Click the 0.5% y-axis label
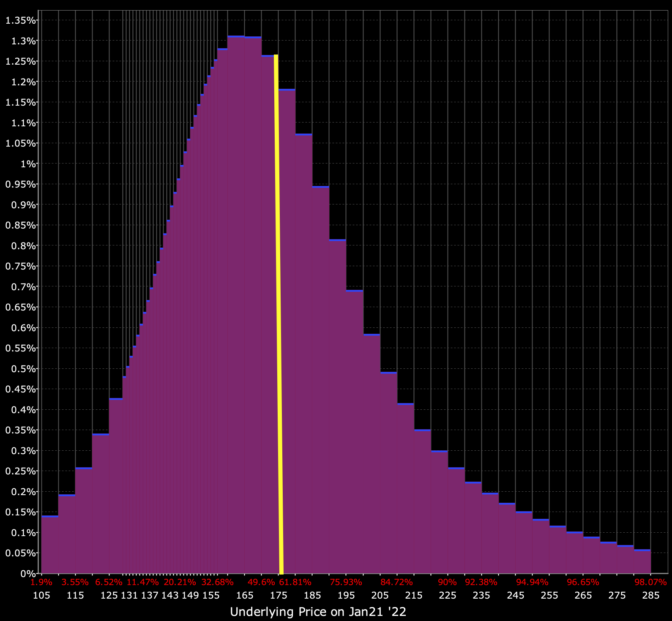Viewport: 672px width, 621px height. pos(23,369)
